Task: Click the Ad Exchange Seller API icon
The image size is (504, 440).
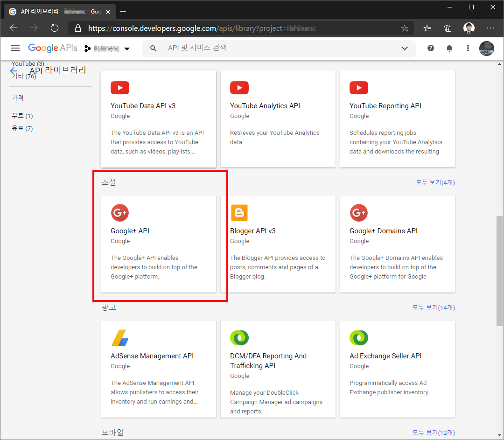Action: [x=359, y=338]
